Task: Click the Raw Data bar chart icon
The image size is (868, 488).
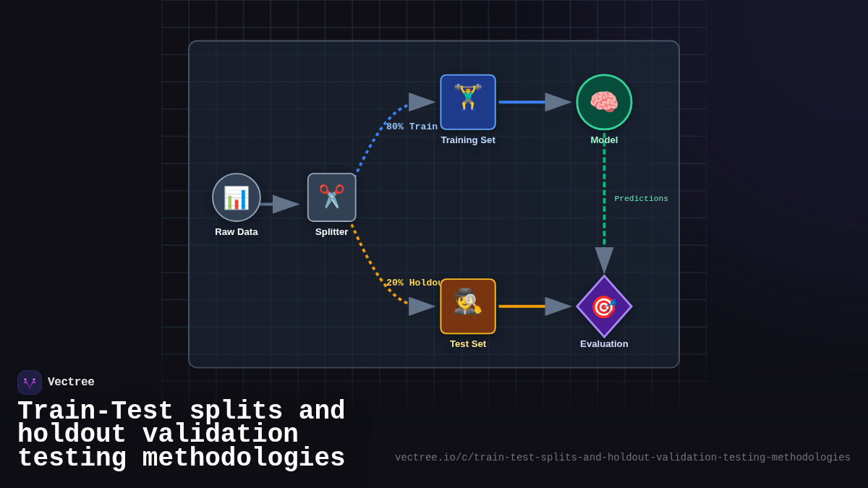Action: [x=237, y=197]
